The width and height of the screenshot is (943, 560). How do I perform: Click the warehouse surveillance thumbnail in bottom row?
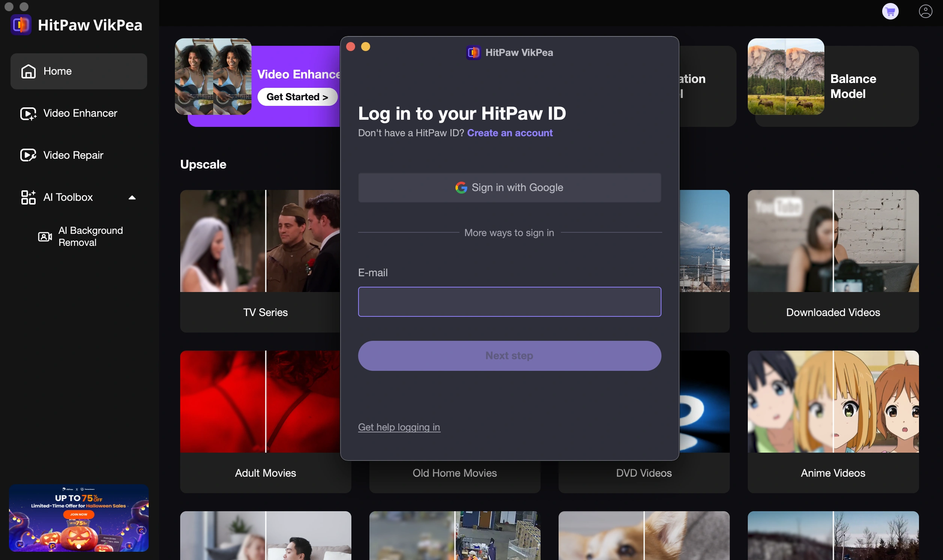[x=455, y=536]
